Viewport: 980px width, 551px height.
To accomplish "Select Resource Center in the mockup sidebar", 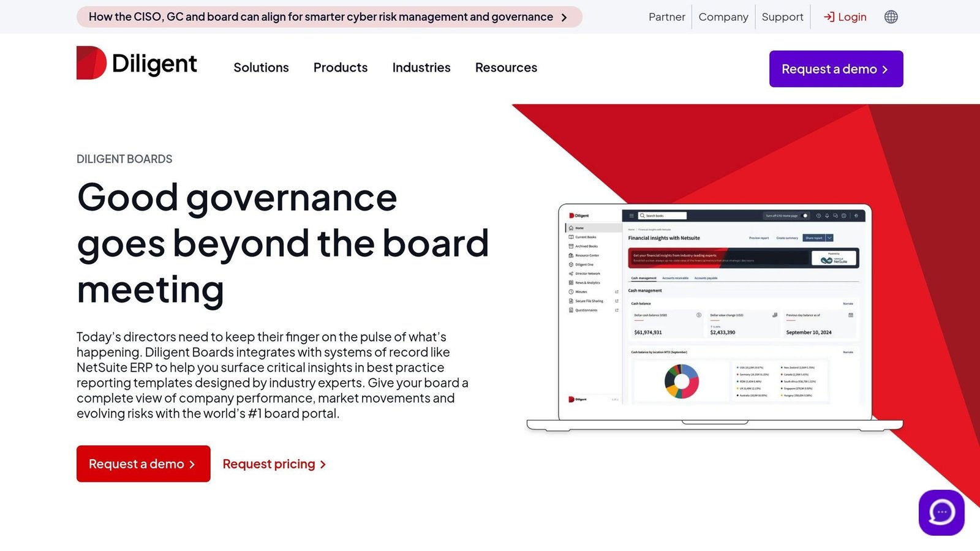I will coord(584,255).
